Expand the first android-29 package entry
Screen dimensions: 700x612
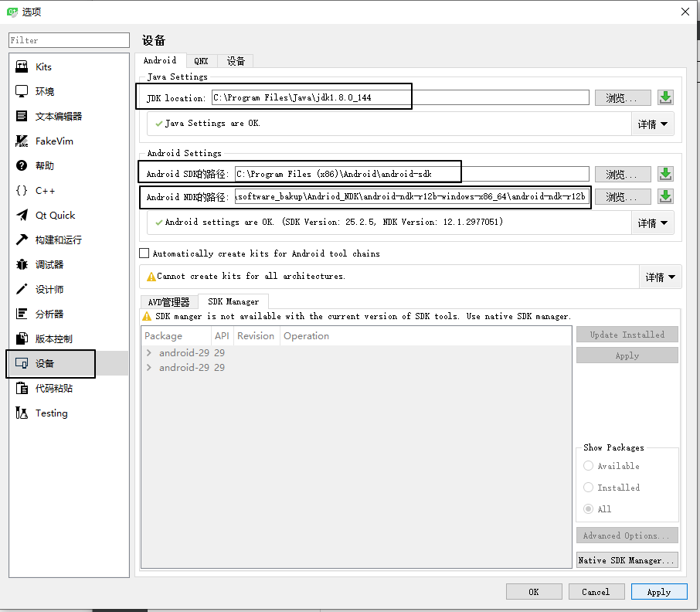(148, 352)
